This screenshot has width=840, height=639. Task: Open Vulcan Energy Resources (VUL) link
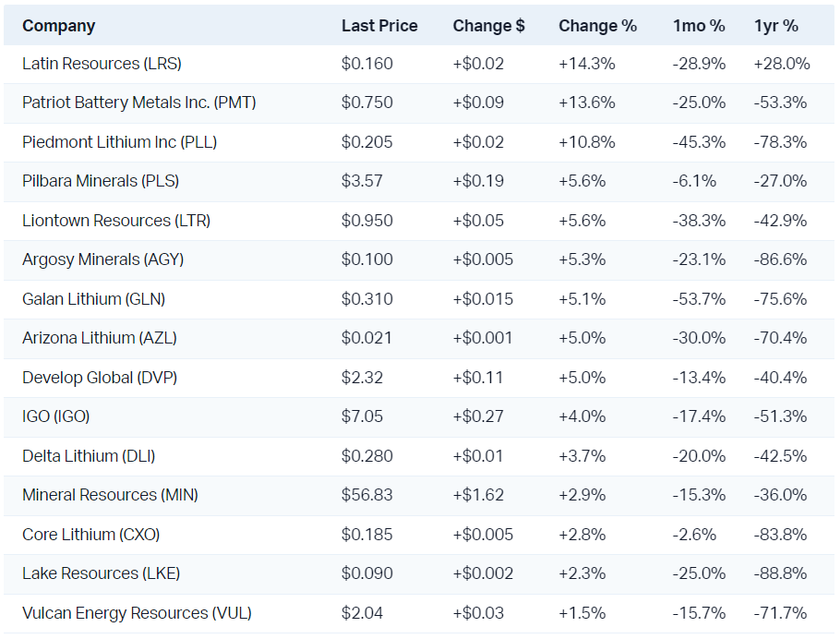pyautogui.click(x=137, y=613)
